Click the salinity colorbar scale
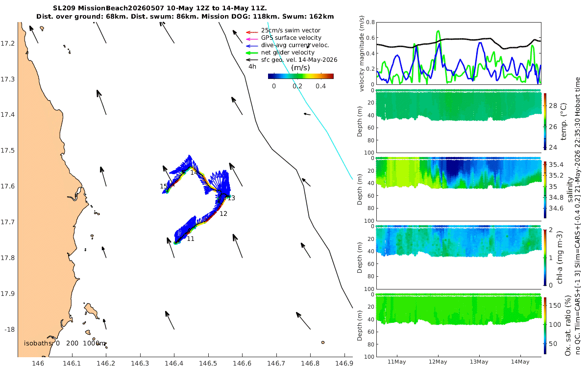 tap(544, 189)
